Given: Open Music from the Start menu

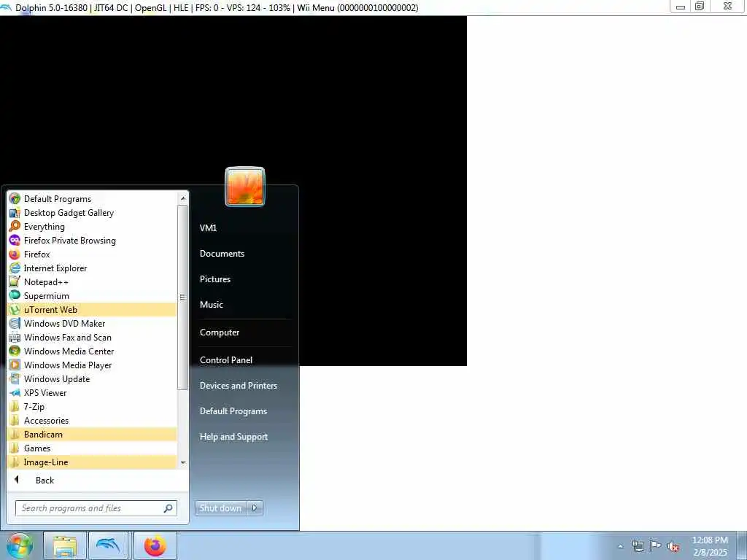Looking at the screenshot, I should pyautogui.click(x=211, y=304).
